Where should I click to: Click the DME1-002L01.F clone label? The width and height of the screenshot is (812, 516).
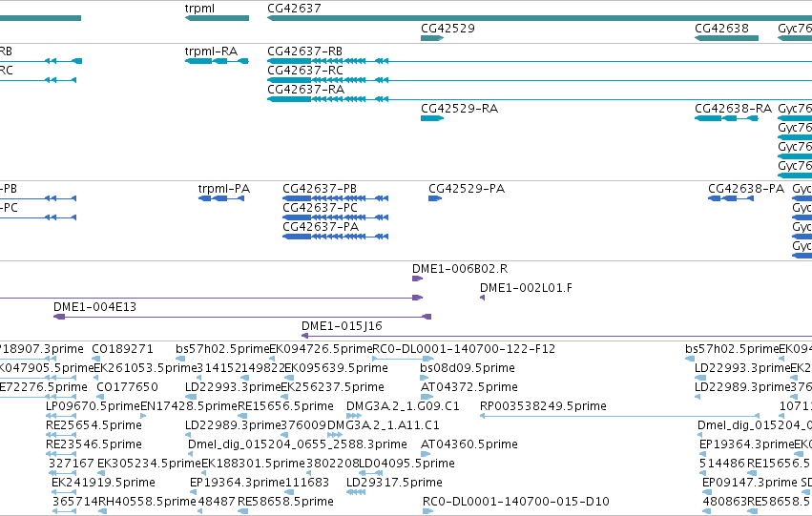point(526,288)
